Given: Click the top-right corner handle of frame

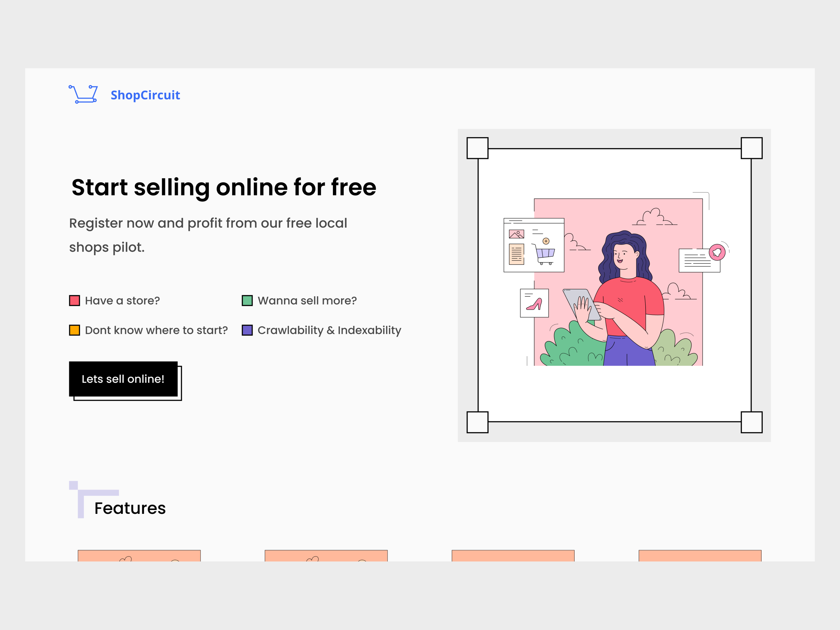Looking at the screenshot, I should [751, 148].
